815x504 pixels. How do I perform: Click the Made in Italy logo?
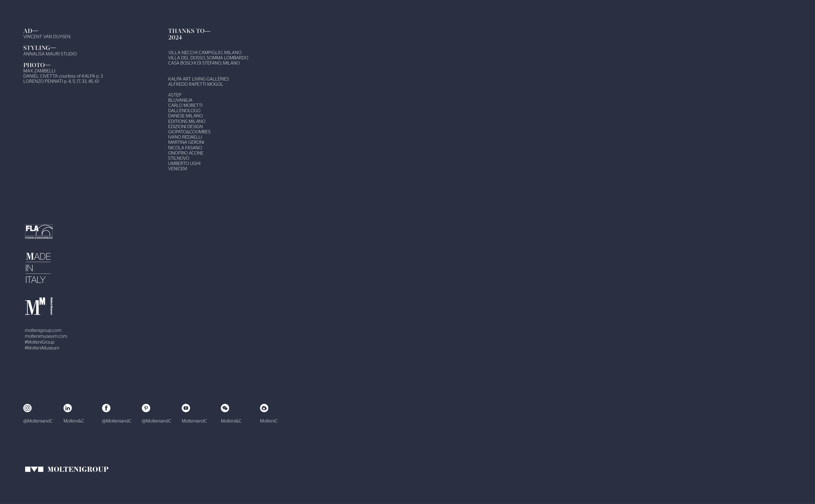pyautogui.click(x=38, y=268)
